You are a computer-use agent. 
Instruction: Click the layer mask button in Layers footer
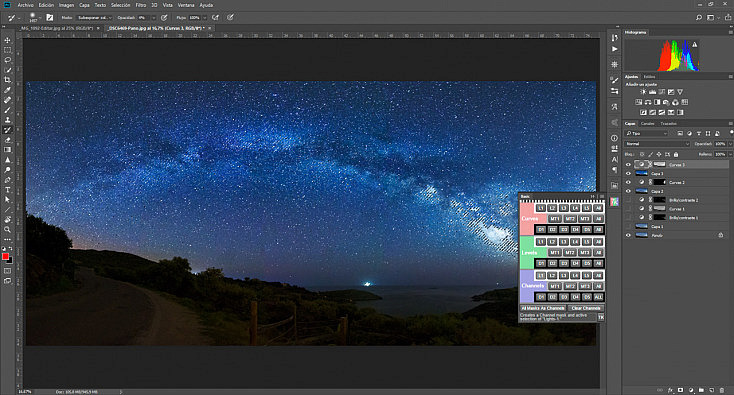[680, 390]
